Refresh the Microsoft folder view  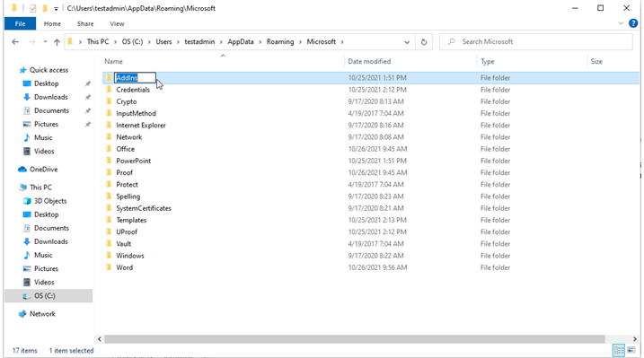click(x=424, y=42)
